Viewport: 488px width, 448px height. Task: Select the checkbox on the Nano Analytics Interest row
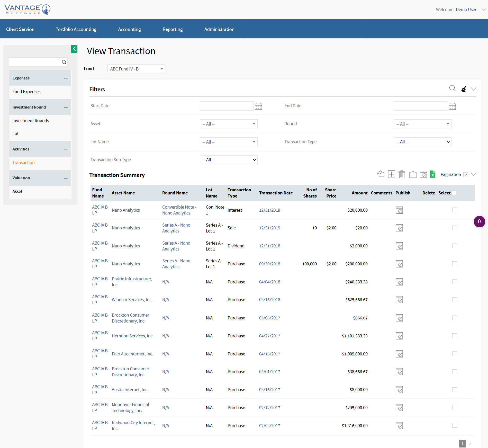(455, 210)
